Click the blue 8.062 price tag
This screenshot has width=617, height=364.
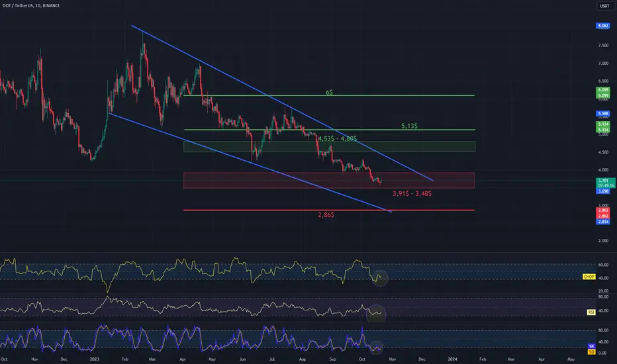click(x=603, y=26)
